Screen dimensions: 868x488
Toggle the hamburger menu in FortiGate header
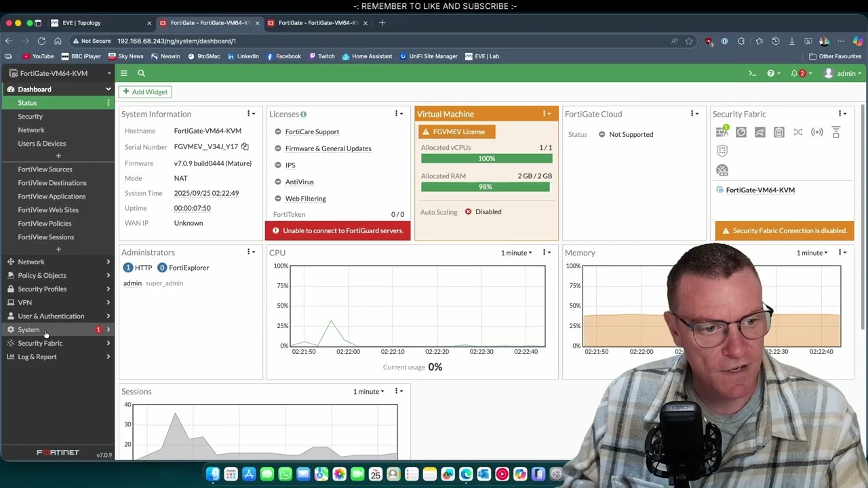[123, 73]
